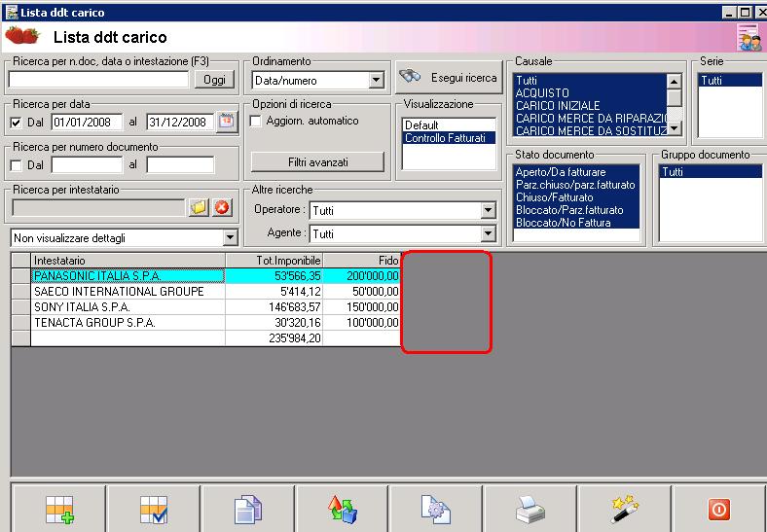Click the 53'566,35 imponibile cell
The height and width of the screenshot is (532, 767).
274,276
